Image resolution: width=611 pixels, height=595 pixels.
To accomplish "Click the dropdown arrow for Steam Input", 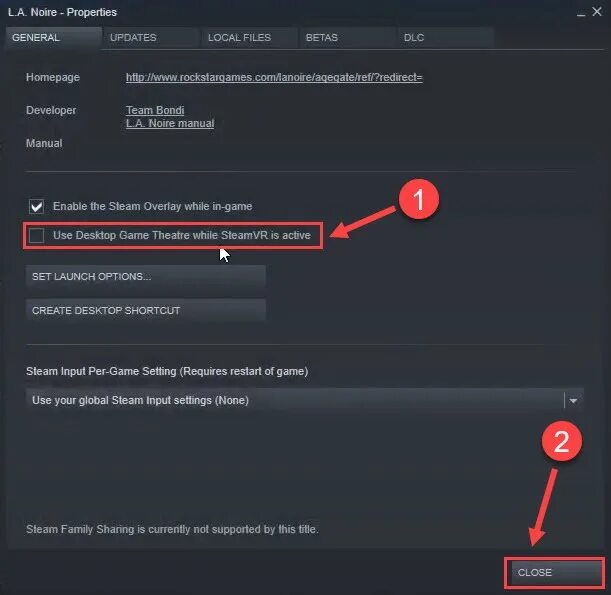I will pyautogui.click(x=573, y=401).
